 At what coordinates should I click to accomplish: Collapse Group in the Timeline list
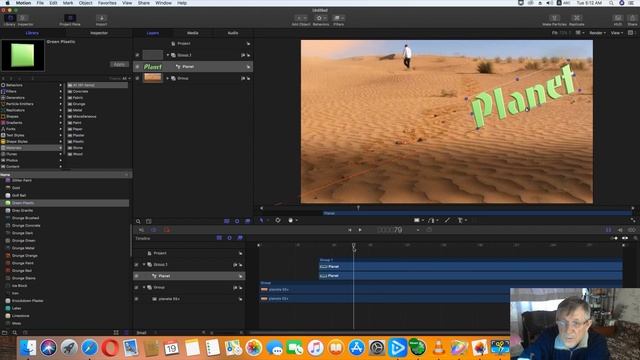(x=144, y=287)
